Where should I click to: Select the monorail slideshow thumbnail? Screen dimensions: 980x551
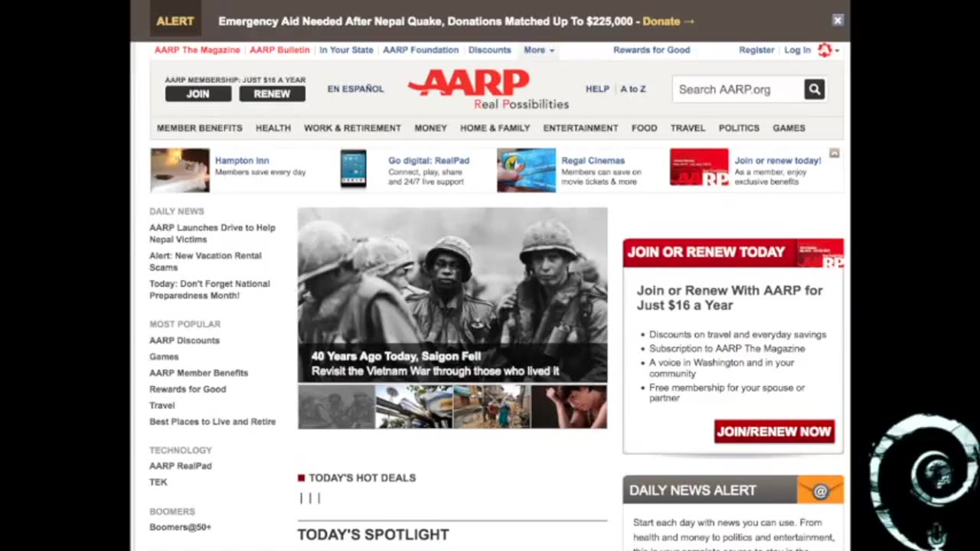tap(414, 406)
